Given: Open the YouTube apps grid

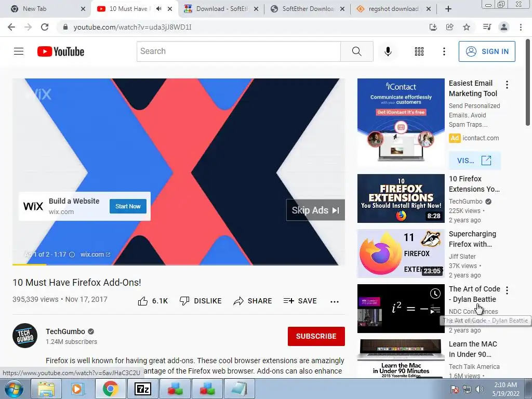Looking at the screenshot, I should pyautogui.click(x=419, y=51).
